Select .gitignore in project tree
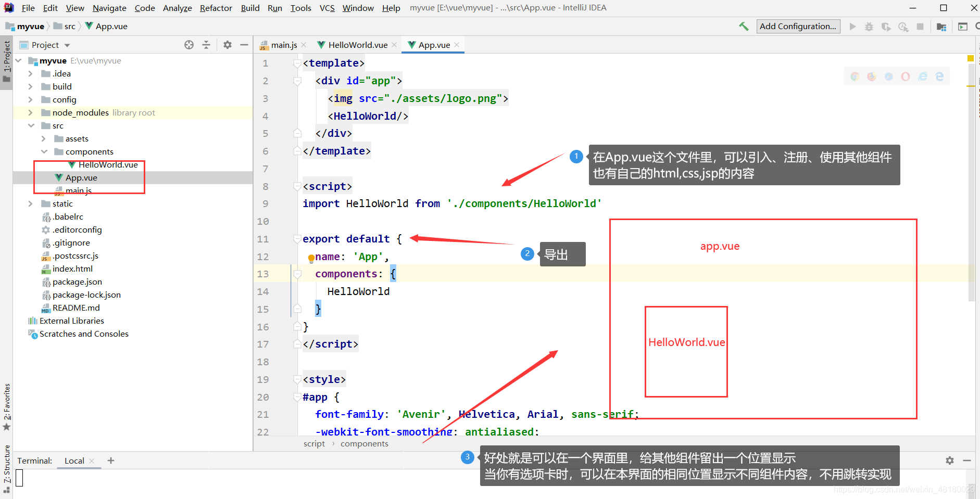This screenshot has width=980, height=499. [71, 242]
